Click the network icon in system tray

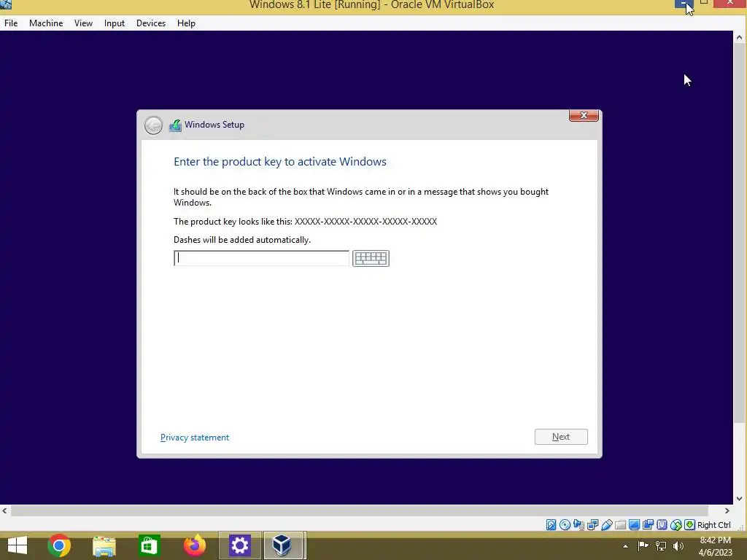click(x=661, y=545)
